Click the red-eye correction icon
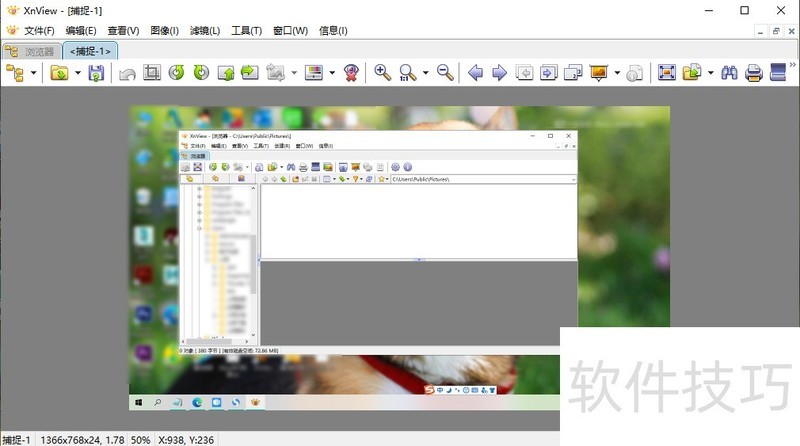Viewport: 800px width, 446px height. point(351,73)
